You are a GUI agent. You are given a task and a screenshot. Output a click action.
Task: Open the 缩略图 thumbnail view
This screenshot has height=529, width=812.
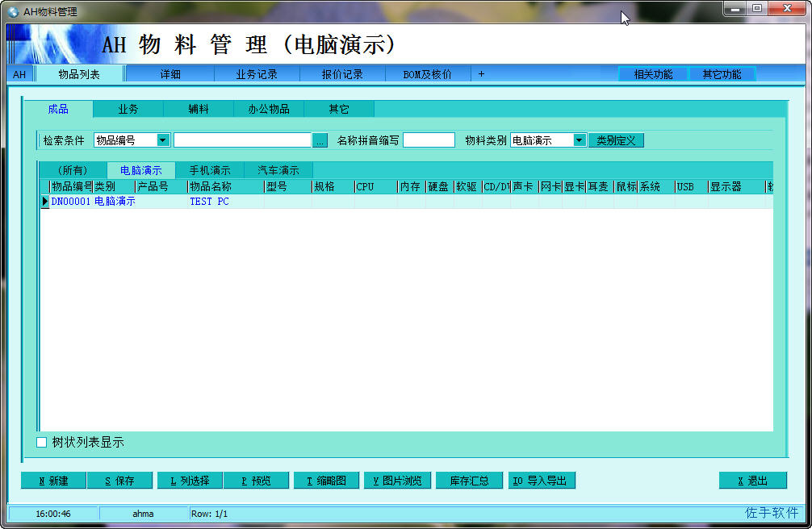(x=325, y=480)
